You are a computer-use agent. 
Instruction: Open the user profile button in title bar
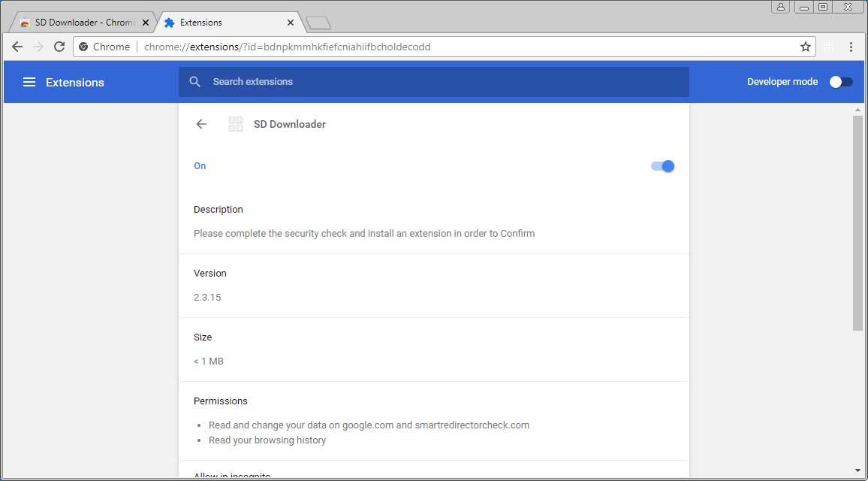click(x=781, y=7)
